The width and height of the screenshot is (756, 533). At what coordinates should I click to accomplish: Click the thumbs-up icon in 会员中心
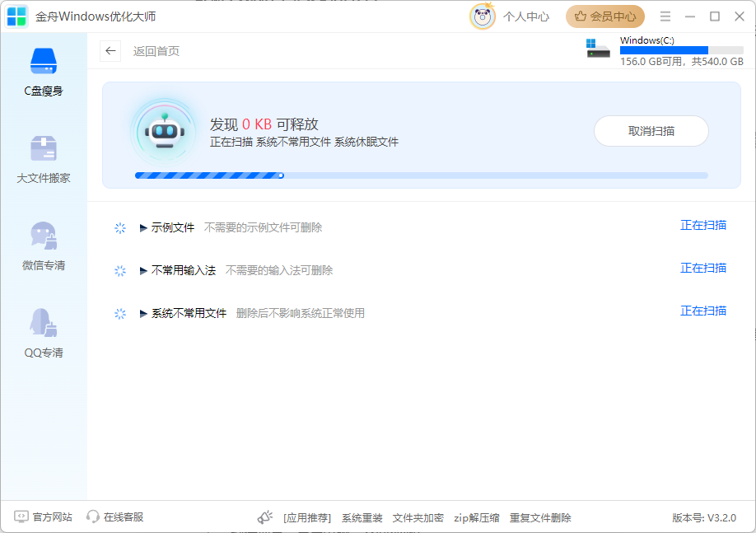tap(581, 16)
